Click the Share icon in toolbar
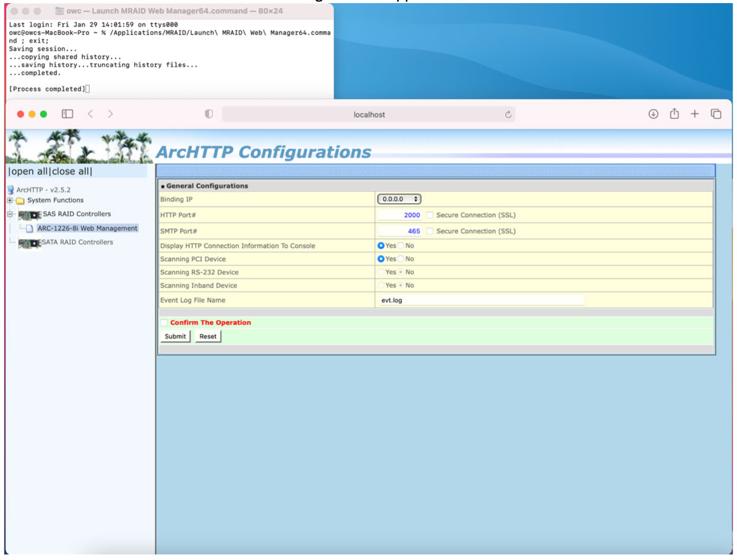 pos(675,114)
